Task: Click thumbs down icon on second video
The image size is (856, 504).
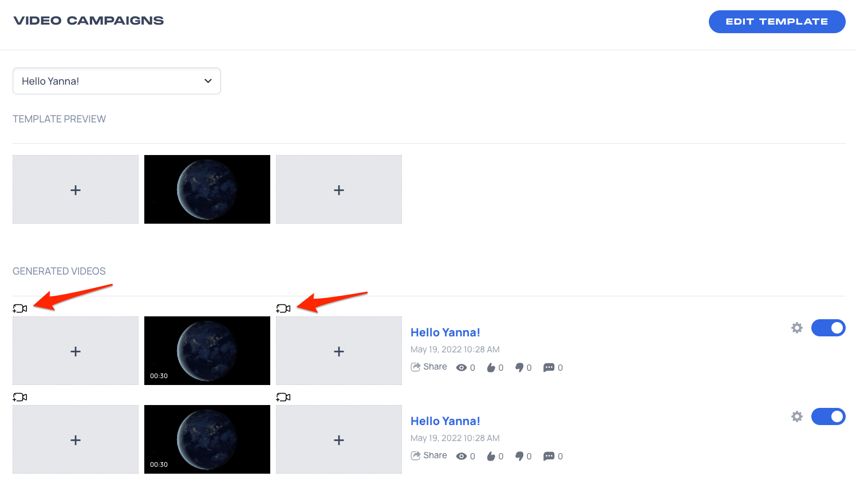Action: [519, 457]
